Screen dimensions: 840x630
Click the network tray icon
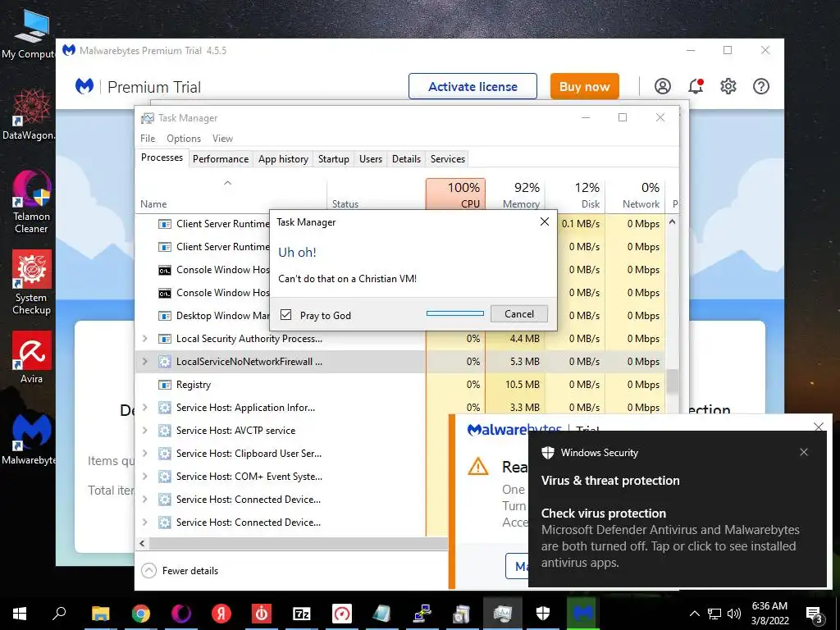(714, 614)
